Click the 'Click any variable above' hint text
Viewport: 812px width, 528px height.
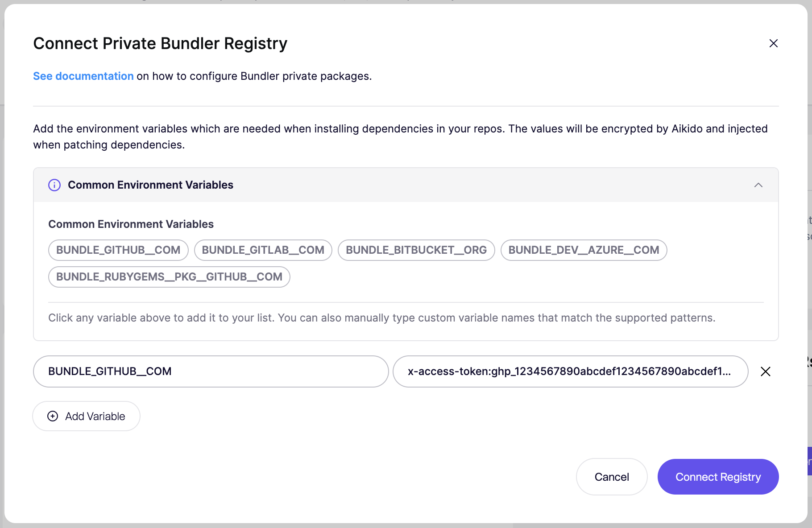pos(381,318)
